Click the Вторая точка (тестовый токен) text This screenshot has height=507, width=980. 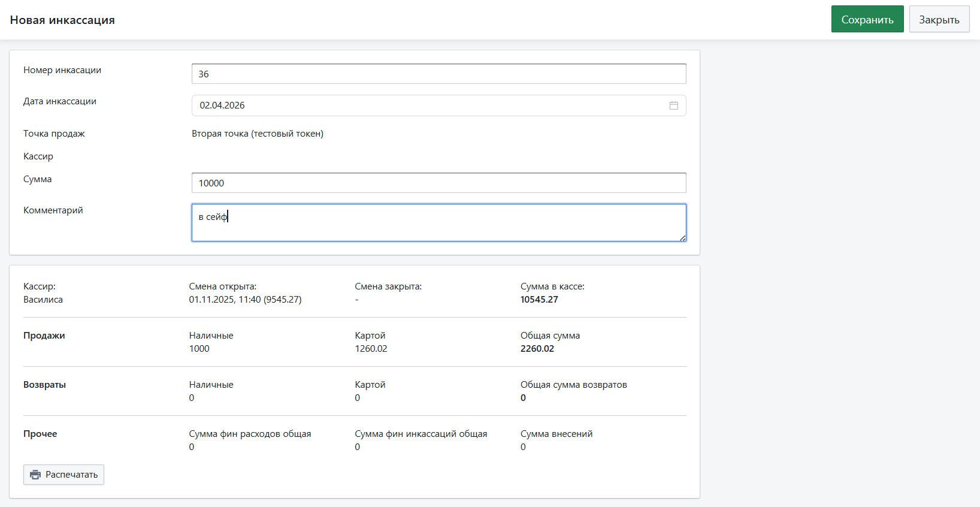pyautogui.click(x=258, y=134)
